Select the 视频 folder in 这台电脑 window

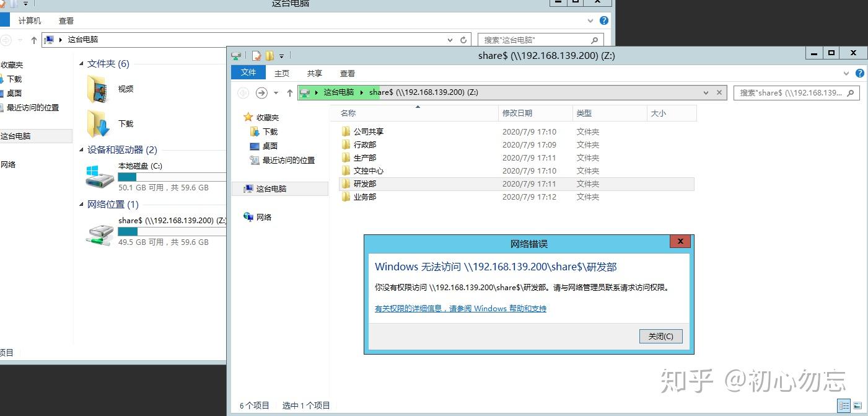[110, 89]
